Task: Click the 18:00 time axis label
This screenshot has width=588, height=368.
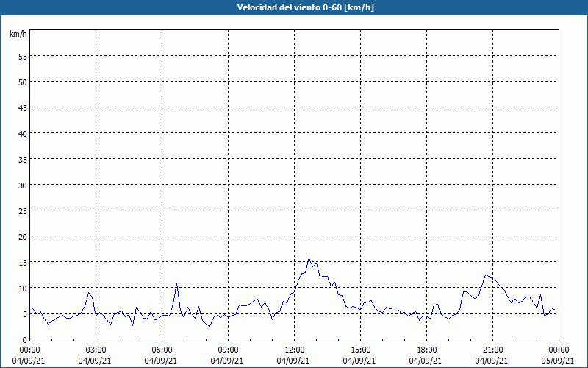Action: click(427, 350)
